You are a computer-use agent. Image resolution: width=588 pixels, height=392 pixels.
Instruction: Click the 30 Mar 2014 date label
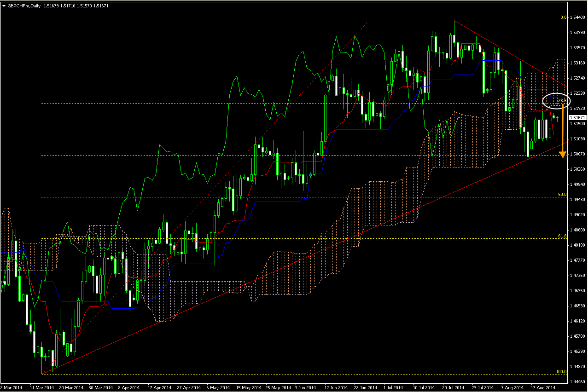point(101,388)
